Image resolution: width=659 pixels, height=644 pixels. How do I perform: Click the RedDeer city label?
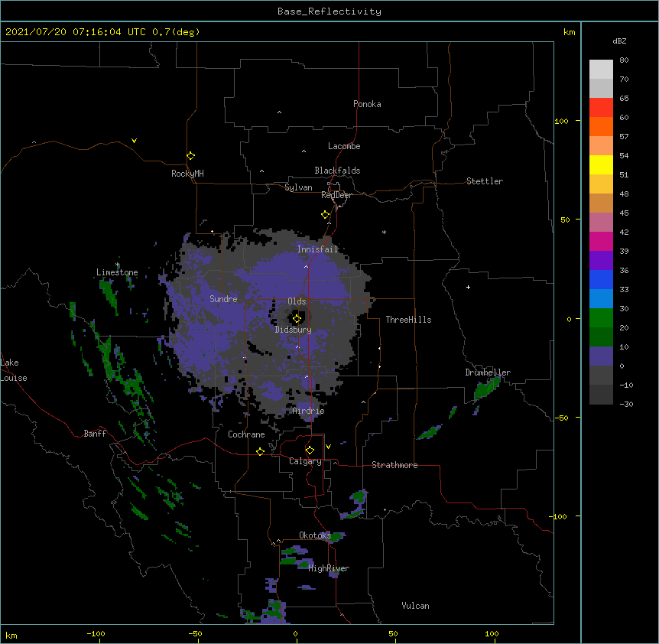click(336, 195)
